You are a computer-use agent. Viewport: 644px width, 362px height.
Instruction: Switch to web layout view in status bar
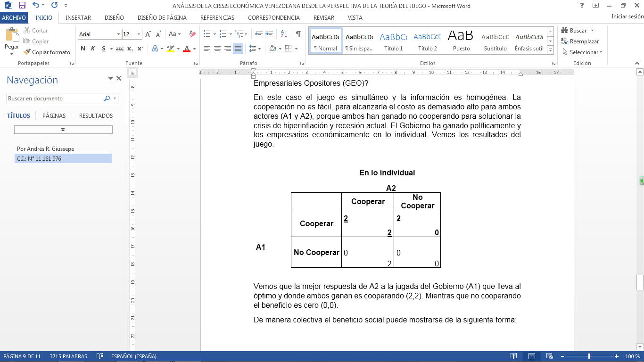(x=549, y=356)
